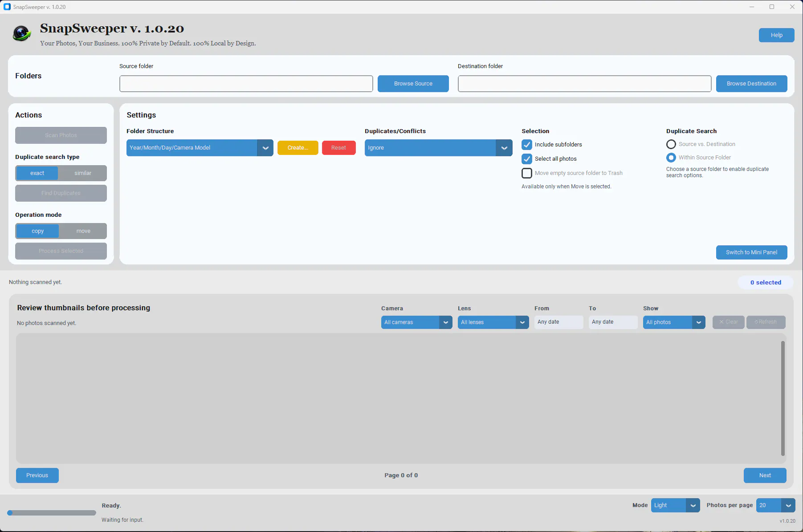This screenshot has width=803, height=532.
Task: Maximize the SnapSweeper window
Action: point(772,7)
